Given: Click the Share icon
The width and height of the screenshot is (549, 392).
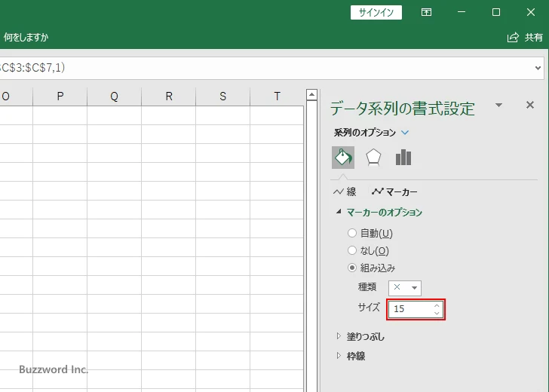Looking at the screenshot, I should (x=513, y=37).
